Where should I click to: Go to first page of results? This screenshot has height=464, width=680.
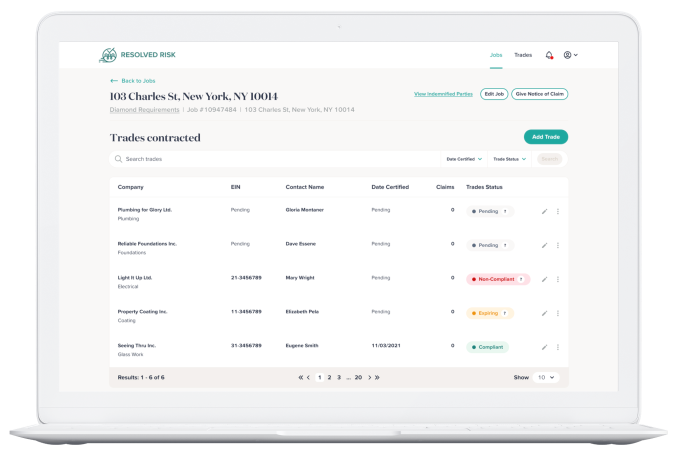tap(301, 377)
